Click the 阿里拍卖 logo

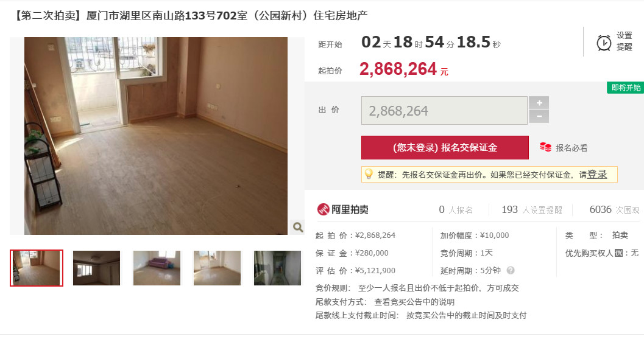[x=342, y=209]
